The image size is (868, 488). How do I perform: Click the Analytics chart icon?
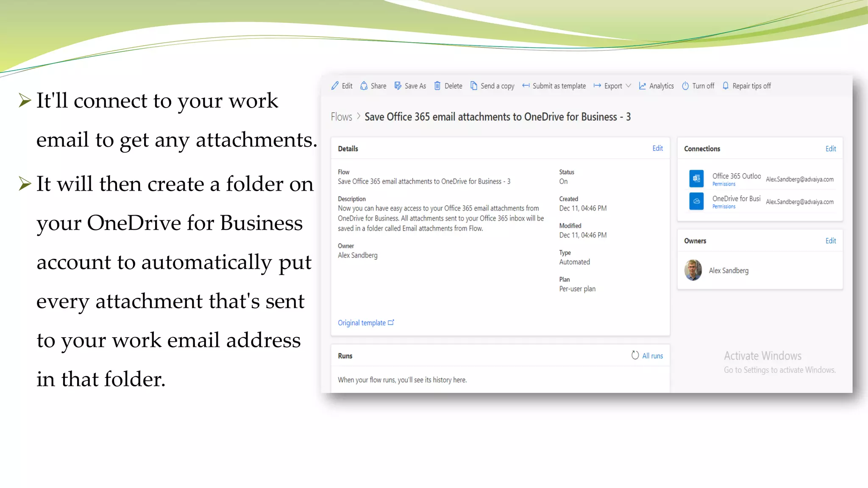642,86
